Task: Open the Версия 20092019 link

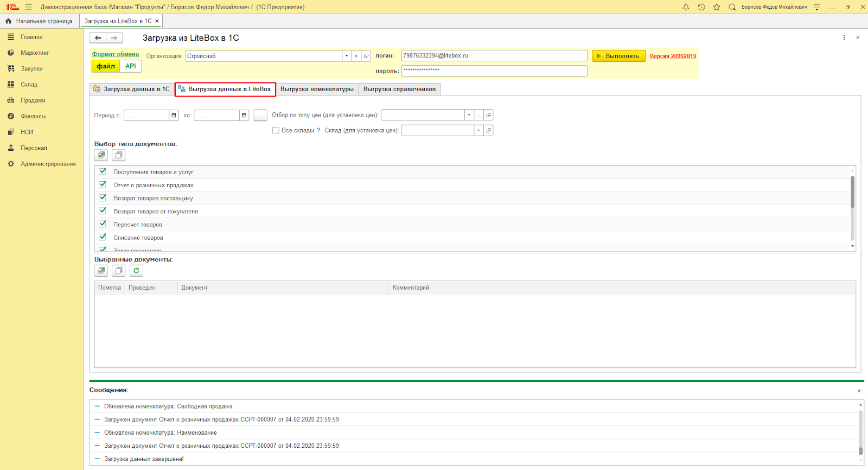Action: click(673, 56)
